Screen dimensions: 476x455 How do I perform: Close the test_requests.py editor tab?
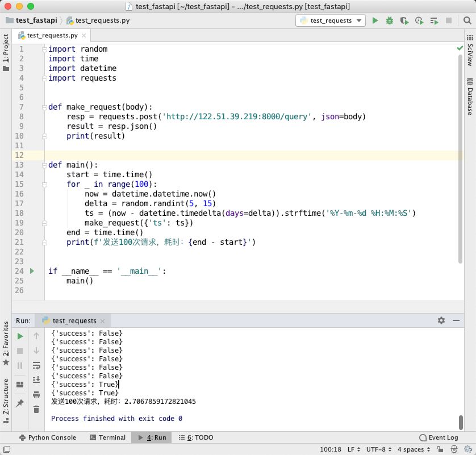coord(84,36)
